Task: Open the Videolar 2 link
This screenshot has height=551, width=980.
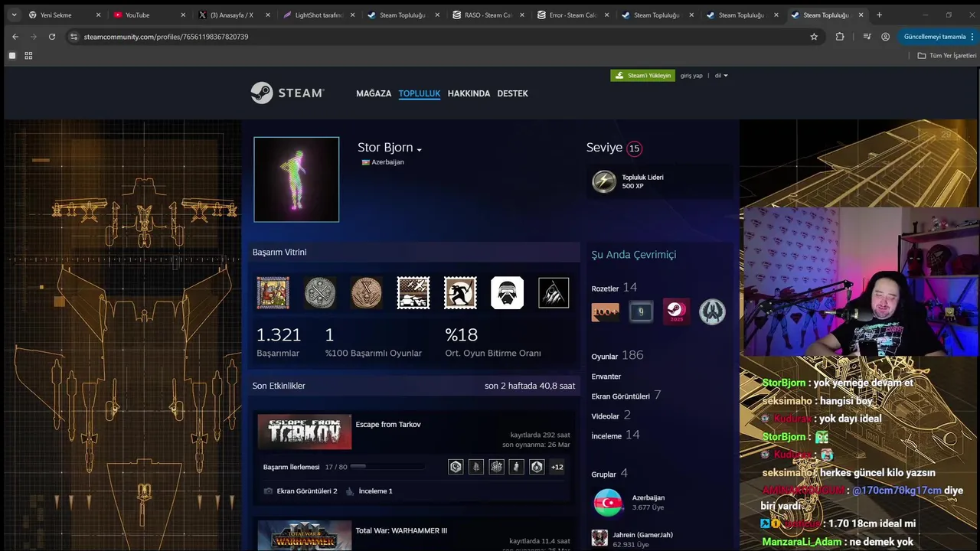Action: point(611,416)
